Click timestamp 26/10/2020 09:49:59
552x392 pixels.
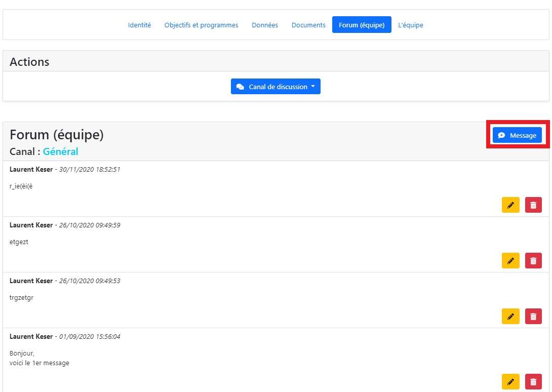click(90, 225)
